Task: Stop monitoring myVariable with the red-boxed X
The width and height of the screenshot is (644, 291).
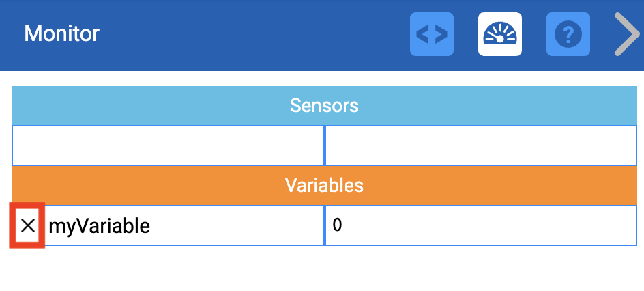Action: [27, 225]
